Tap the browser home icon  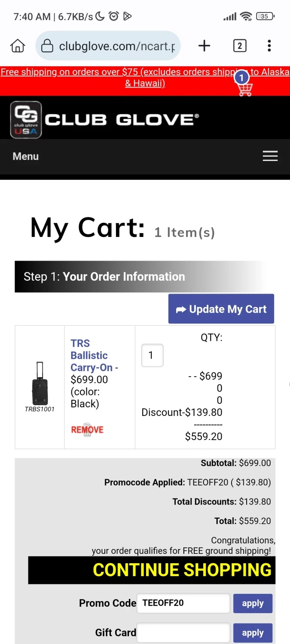point(18,46)
